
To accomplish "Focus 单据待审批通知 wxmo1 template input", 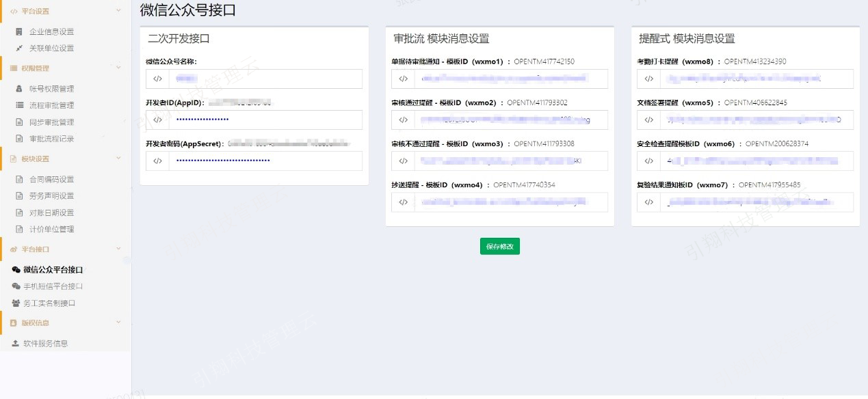I will click(511, 79).
